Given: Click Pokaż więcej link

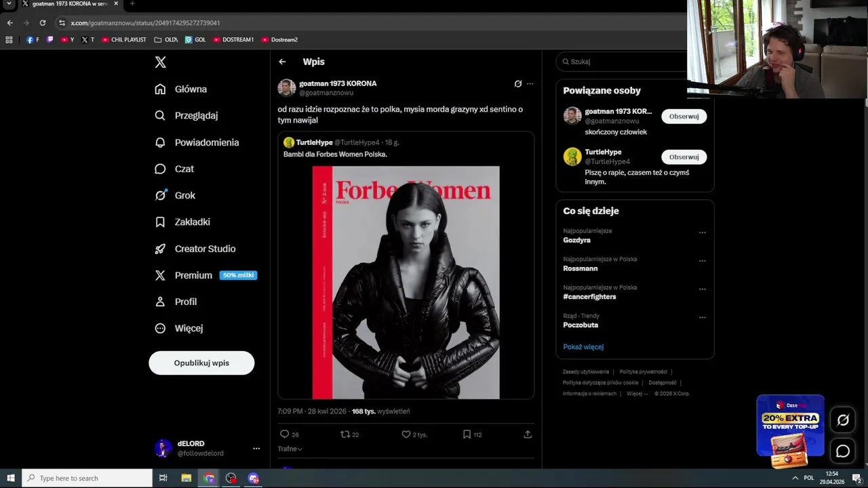Looking at the screenshot, I should (x=583, y=347).
